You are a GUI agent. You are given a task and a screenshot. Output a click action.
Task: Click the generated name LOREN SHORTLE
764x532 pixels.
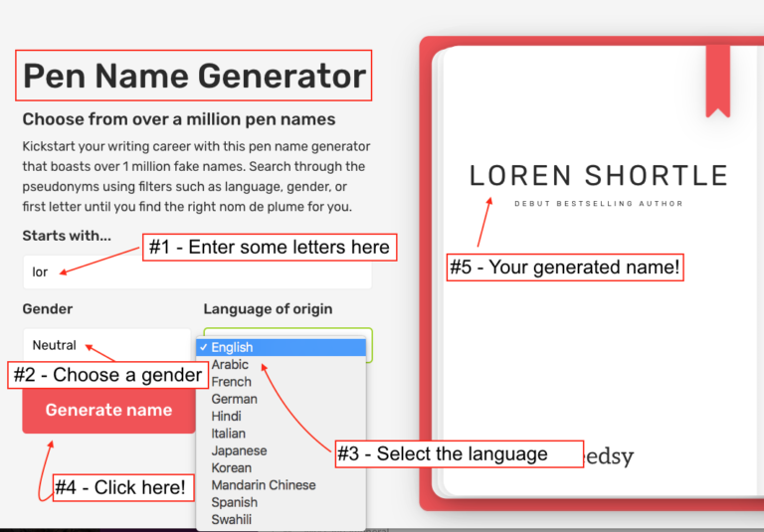pos(598,176)
